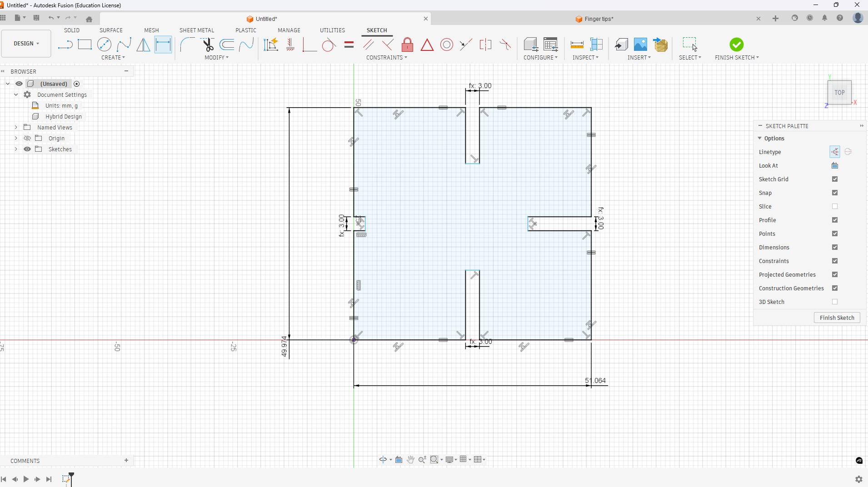Click the Look At icon in Sketch Palette

point(835,166)
